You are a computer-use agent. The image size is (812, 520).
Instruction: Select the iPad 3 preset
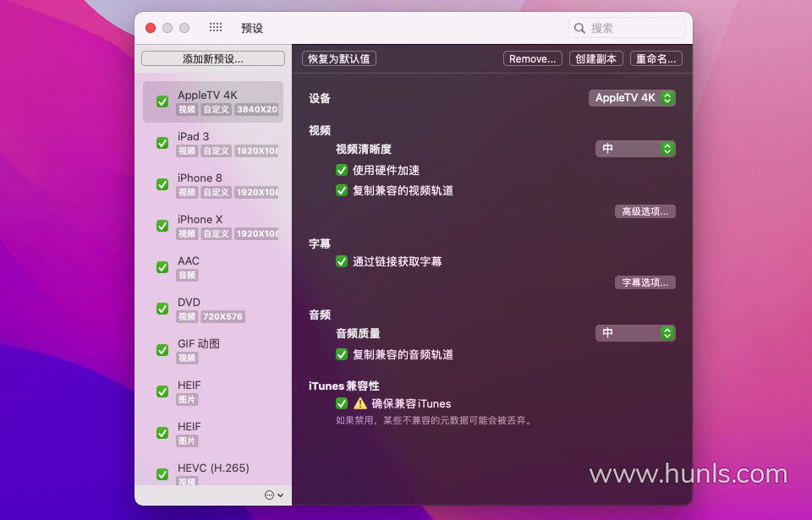click(x=213, y=143)
